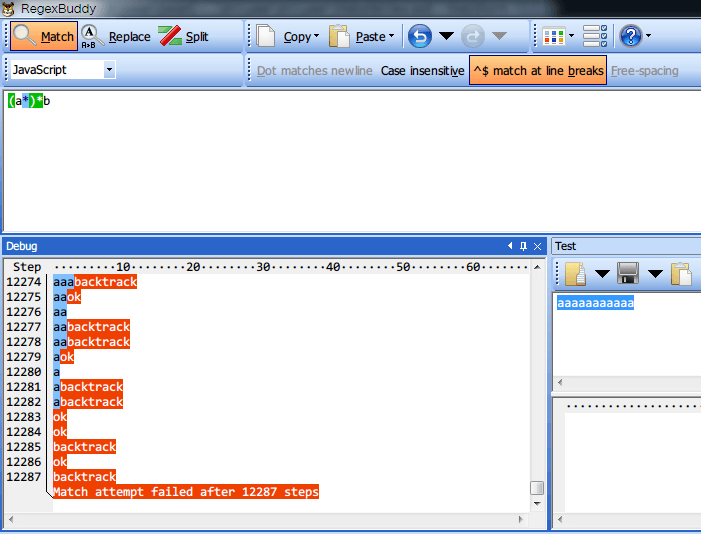Pin the Debug panel
This screenshot has width=701, height=534.
pos(524,246)
